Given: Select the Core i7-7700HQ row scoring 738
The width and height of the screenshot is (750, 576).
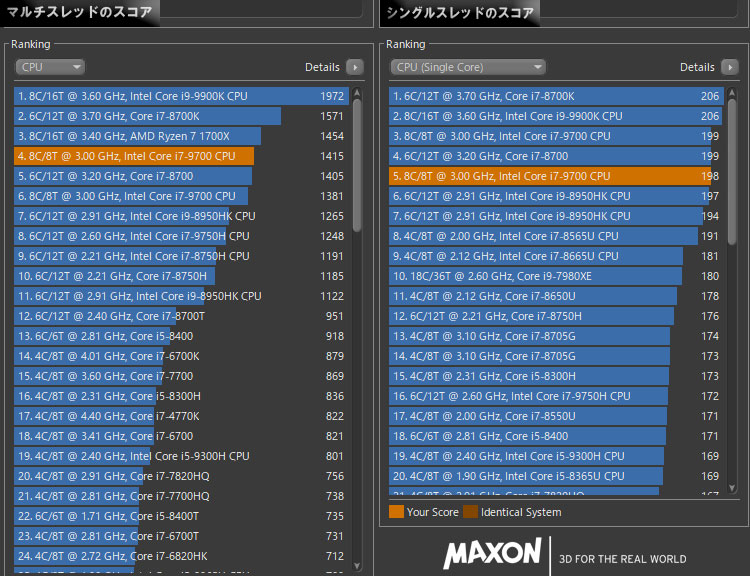Looking at the screenshot, I should pos(181,496).
